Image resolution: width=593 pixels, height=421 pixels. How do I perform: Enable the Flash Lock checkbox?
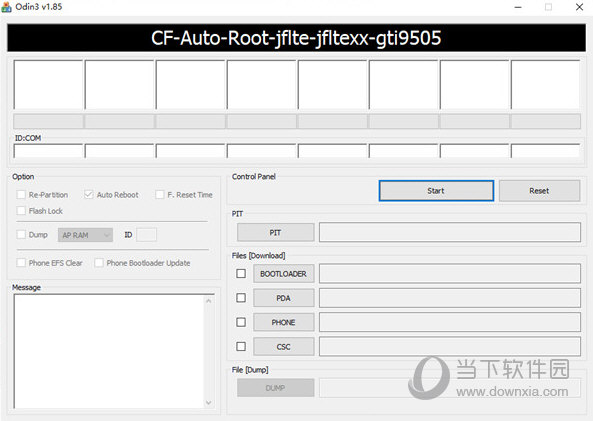coord(21,211)
